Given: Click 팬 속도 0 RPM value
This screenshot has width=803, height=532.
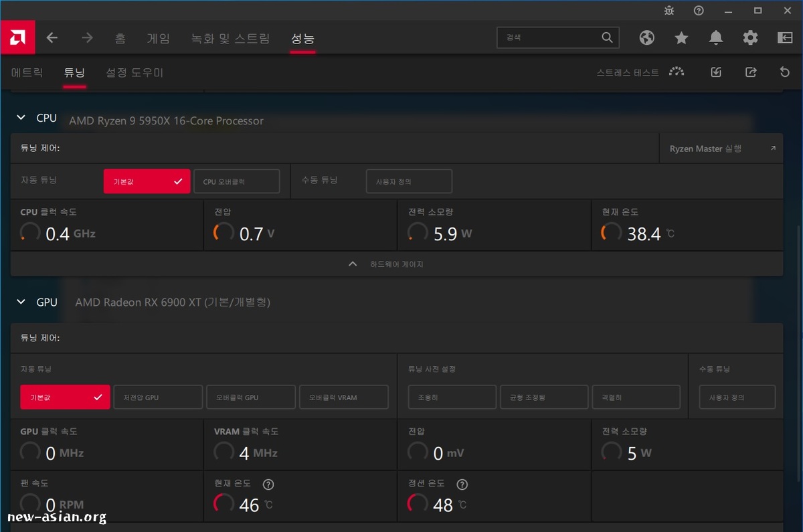Looking at the screenshot, I should click(65, 505).
